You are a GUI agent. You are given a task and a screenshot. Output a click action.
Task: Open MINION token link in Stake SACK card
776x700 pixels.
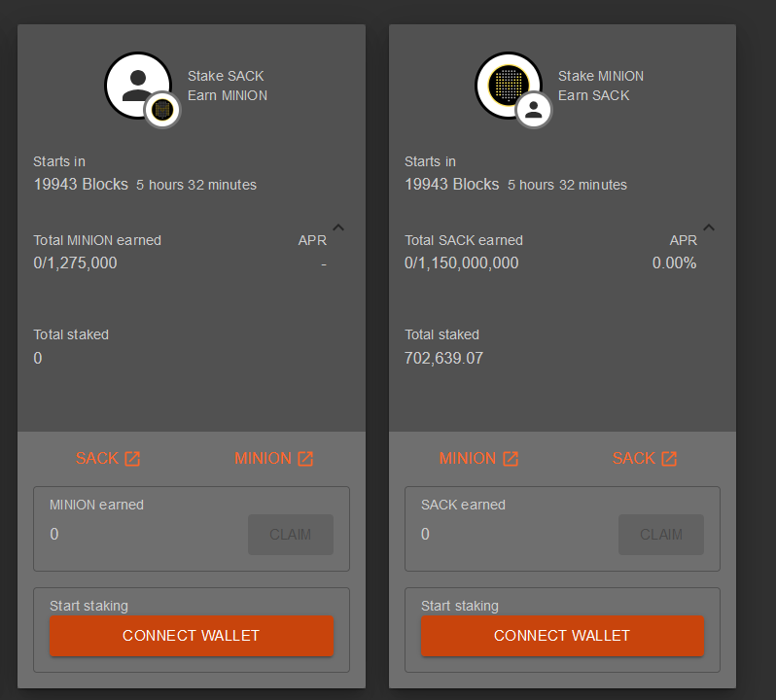click(273, 459)
